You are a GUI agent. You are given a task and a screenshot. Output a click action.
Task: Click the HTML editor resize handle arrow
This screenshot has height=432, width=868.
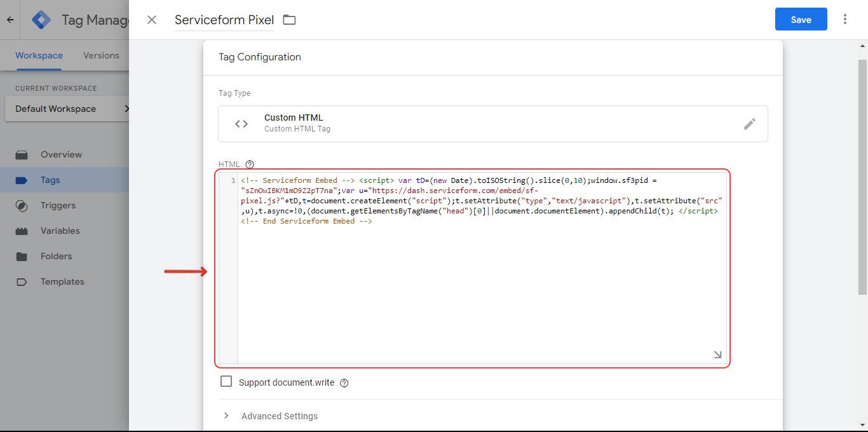(x=717, y=354)
